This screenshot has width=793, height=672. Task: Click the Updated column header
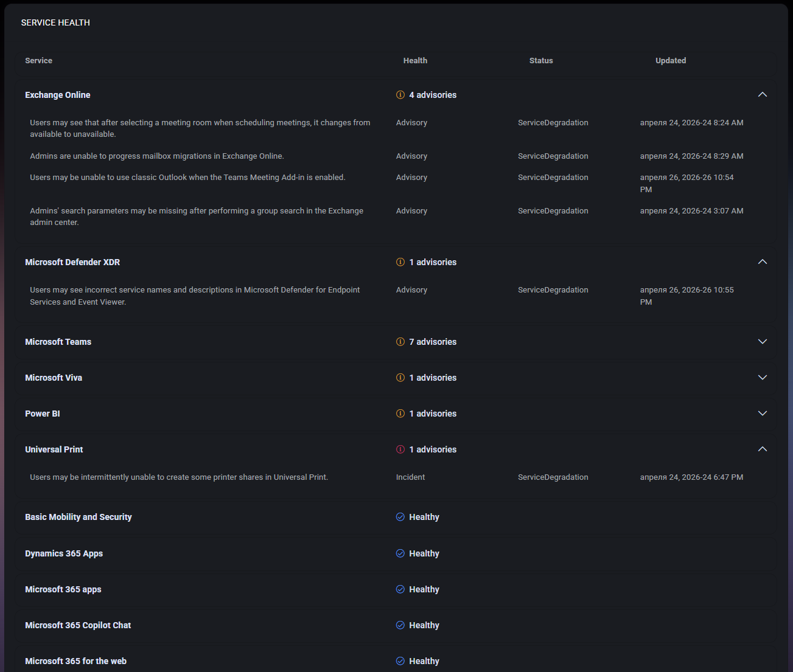pyautogui.click(x=670, y=61)
